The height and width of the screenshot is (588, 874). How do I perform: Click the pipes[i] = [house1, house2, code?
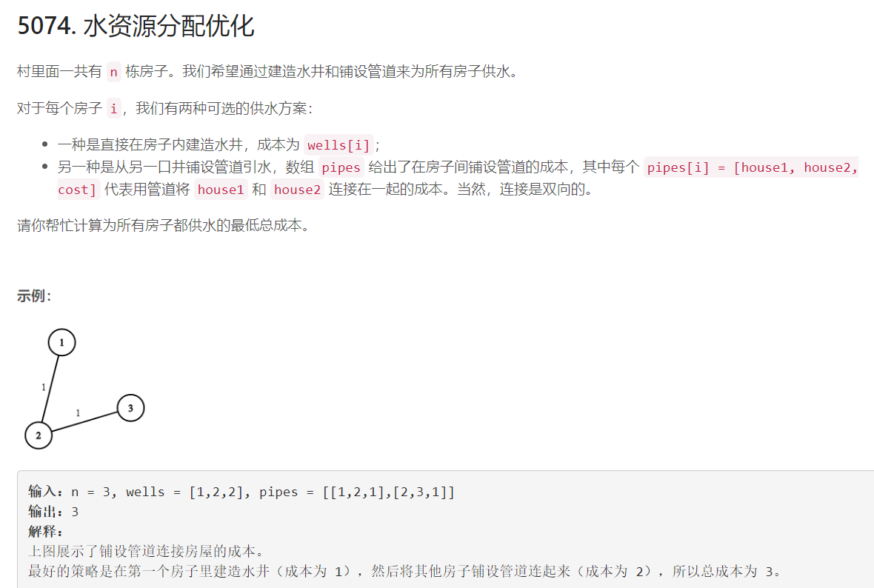tap(751, 168)
